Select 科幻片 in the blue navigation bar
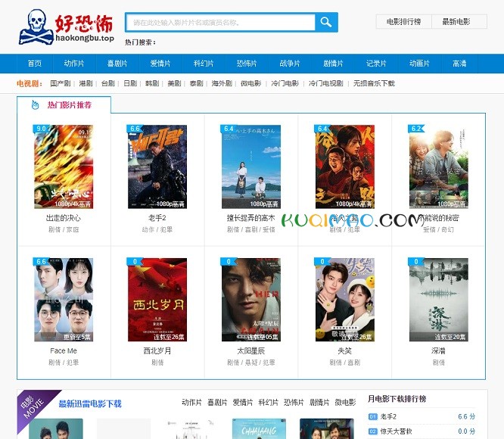The height and width of the screenshot is (439, 504). click(x=204, y=64)
